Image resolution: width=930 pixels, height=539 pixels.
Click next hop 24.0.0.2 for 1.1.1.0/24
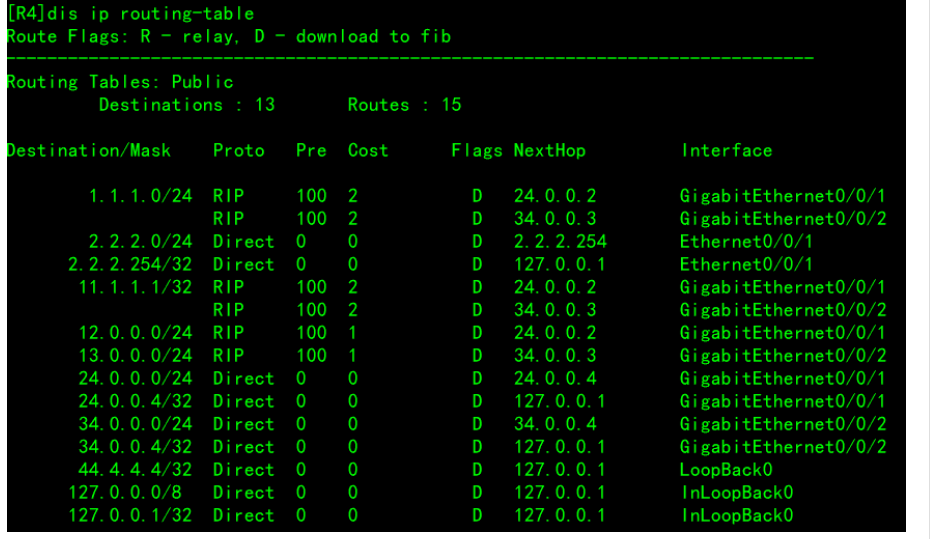555,196
